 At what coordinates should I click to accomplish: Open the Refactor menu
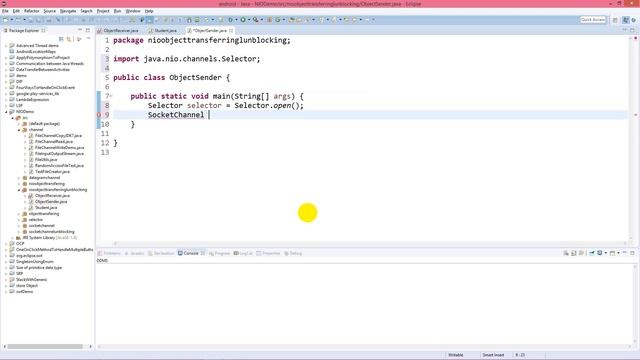pyautogui.click(x=31, y=11)
